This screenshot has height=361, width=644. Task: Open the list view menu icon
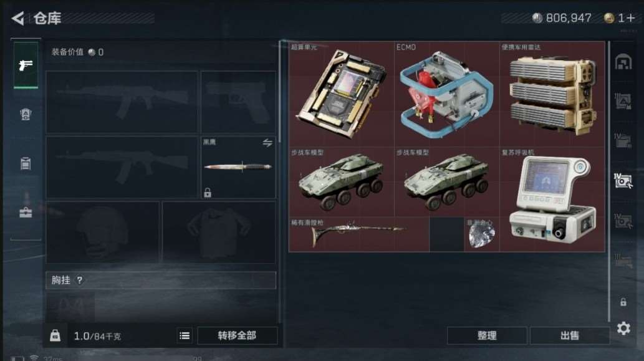(185, 335)
